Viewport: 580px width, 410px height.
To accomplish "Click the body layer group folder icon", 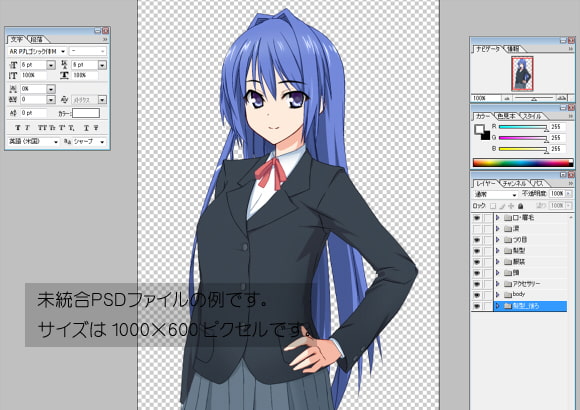I will click(x=508, y=295).
